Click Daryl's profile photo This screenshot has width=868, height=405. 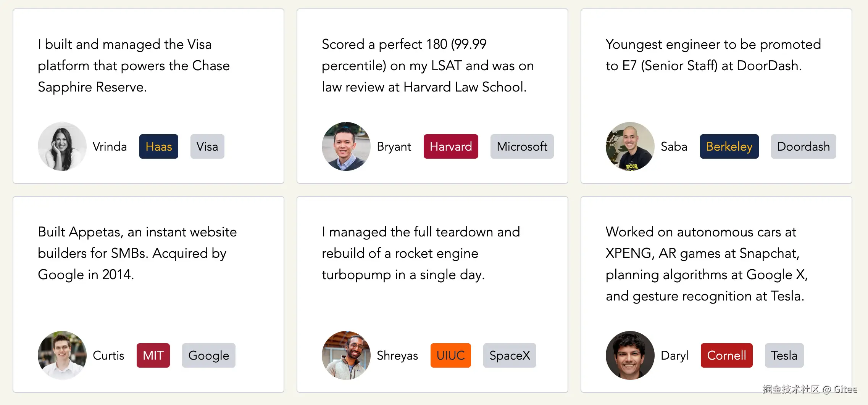pos(630,355)
